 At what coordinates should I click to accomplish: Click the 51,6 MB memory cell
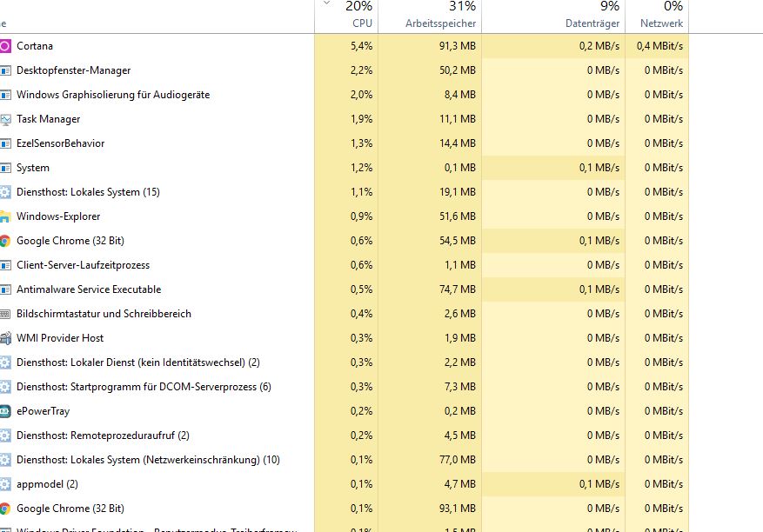458,216
